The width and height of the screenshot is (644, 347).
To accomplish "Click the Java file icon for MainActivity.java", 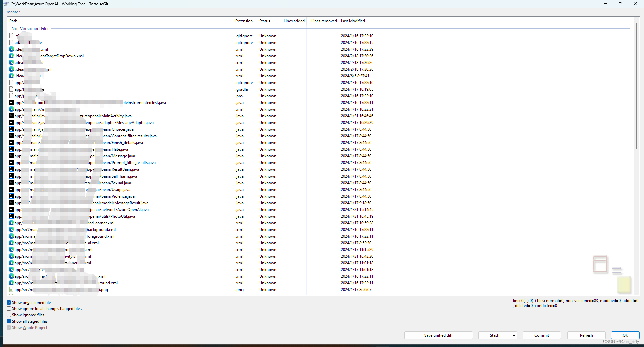I will [x=11, y=116].
